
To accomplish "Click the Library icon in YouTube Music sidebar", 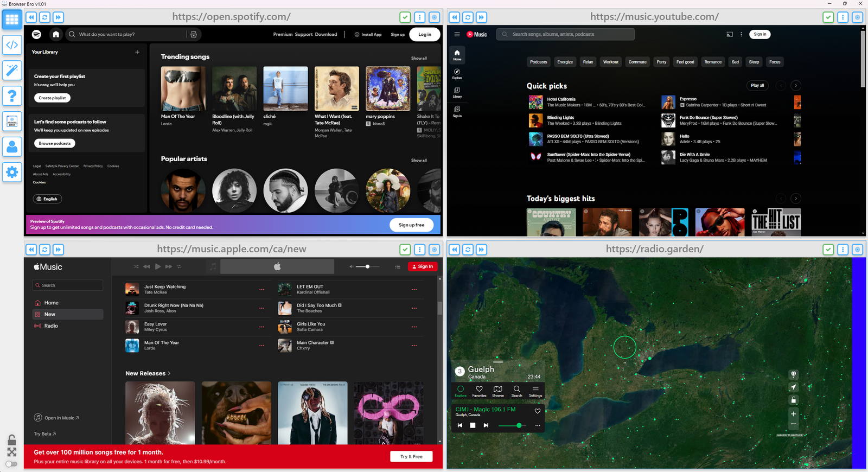I will pyautogui.click(x=457, y=92).
